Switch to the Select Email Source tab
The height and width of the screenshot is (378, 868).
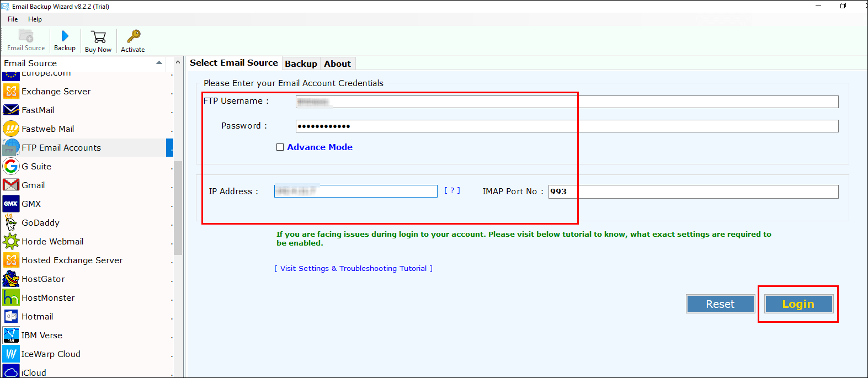click(x=234, y=63)
